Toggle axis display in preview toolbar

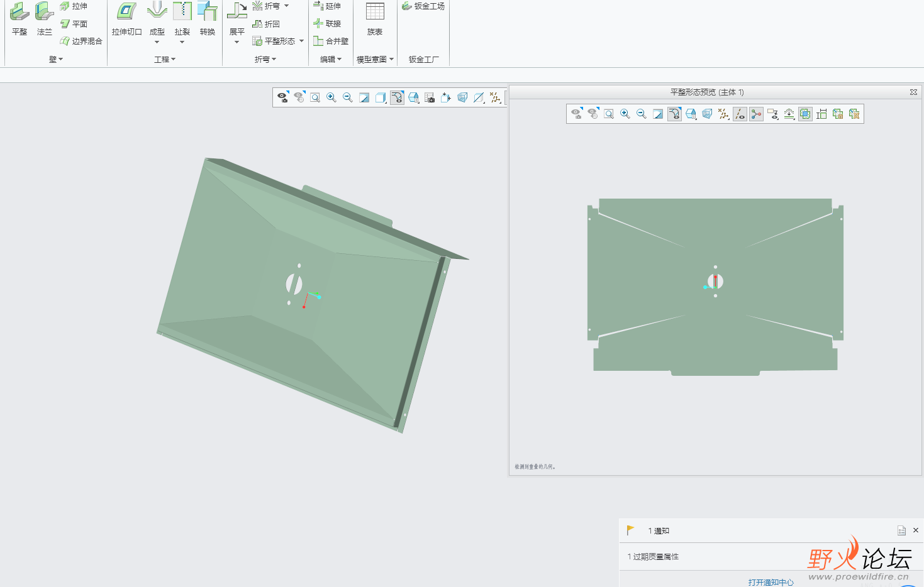click(740, 114)
